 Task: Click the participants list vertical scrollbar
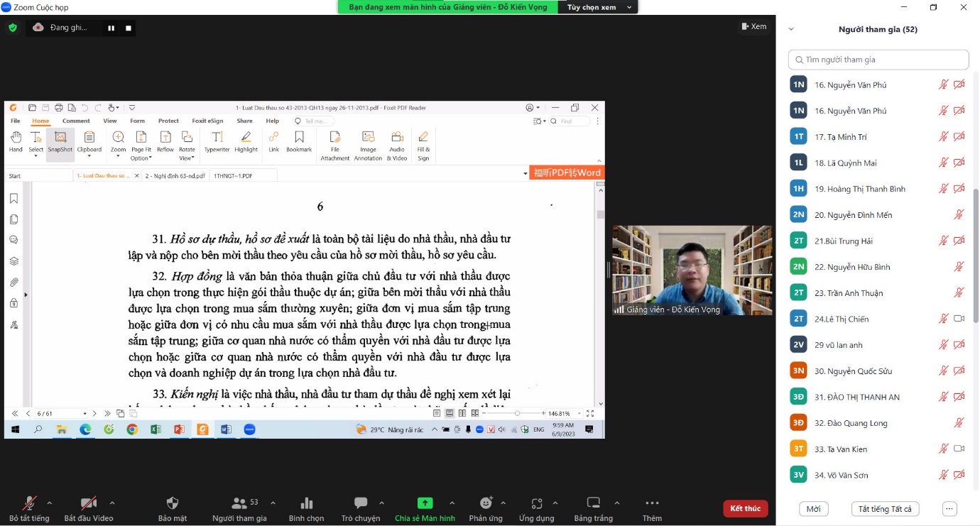(976, 256)
